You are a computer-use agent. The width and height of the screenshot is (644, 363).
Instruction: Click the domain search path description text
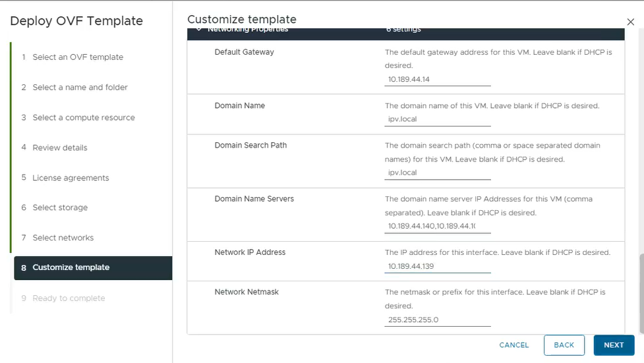click(492, 152)
